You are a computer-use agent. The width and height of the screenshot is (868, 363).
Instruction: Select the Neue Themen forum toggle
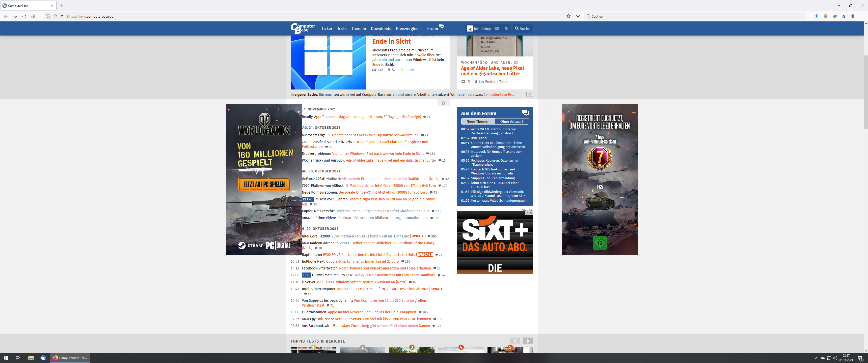(x=478, y=122)
